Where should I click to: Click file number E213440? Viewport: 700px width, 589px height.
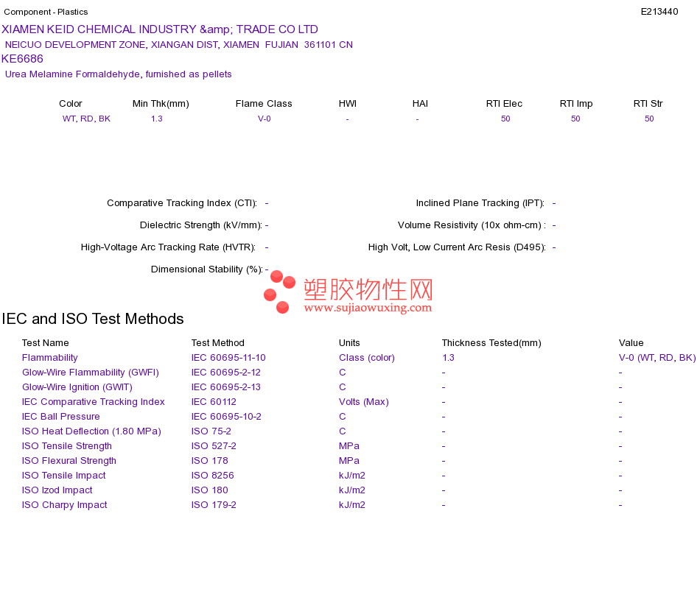(x=659, y=12)
